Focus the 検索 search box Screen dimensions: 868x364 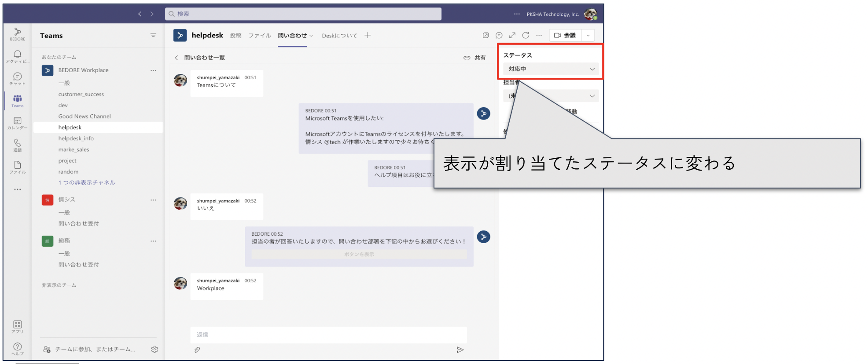point(303,14)
